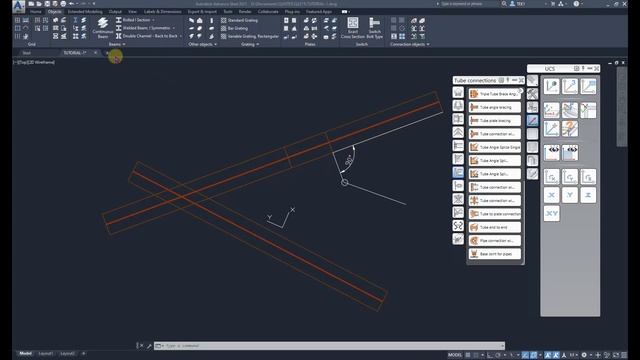Click the MODEL status bar button
Image resolution: width=640 pixels, height=360 pixels.
click(455, 355)
